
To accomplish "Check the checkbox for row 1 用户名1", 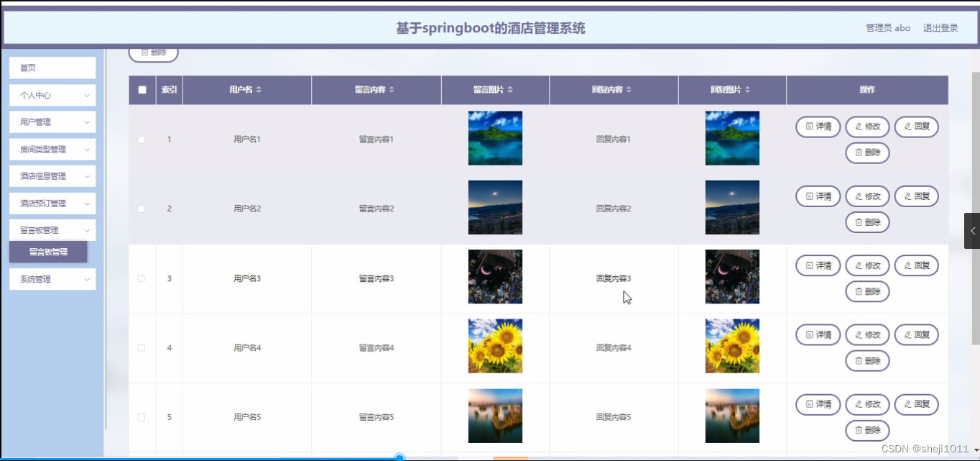I will pyautogui.click(x=142, y=139).
